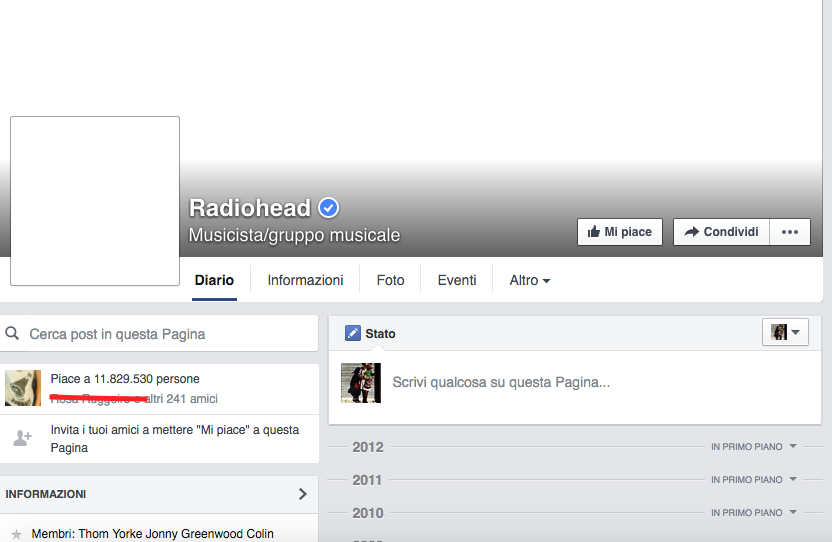Click Invita i tuoi amici link
The height and width of the screenshot is (542, 832).
[x=175, y=438]
